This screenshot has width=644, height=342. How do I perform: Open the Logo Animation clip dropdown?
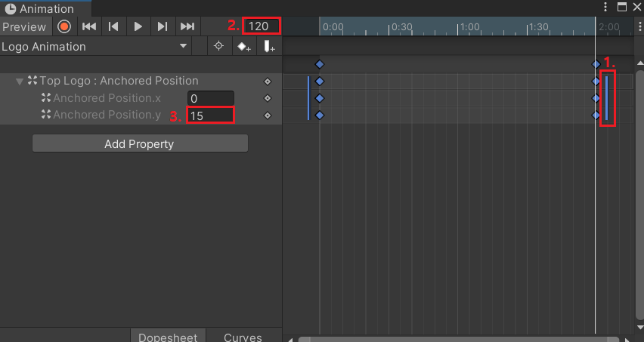[95, 46]
